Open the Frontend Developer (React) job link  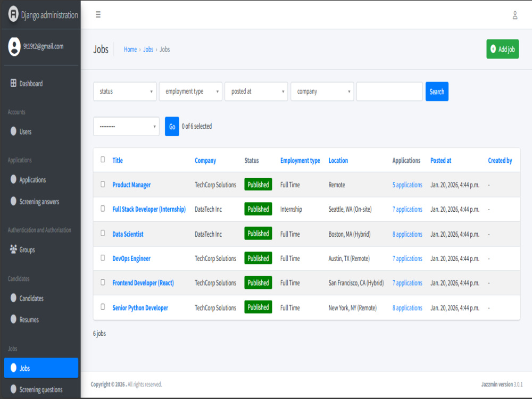tap(143, 283)
